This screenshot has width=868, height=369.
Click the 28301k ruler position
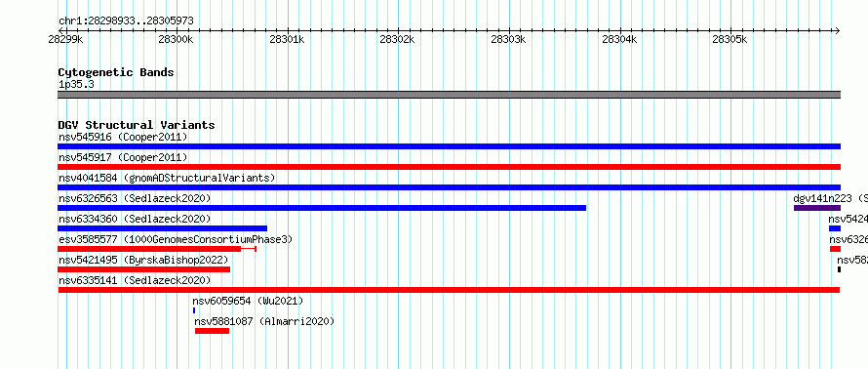click(288, 39)
